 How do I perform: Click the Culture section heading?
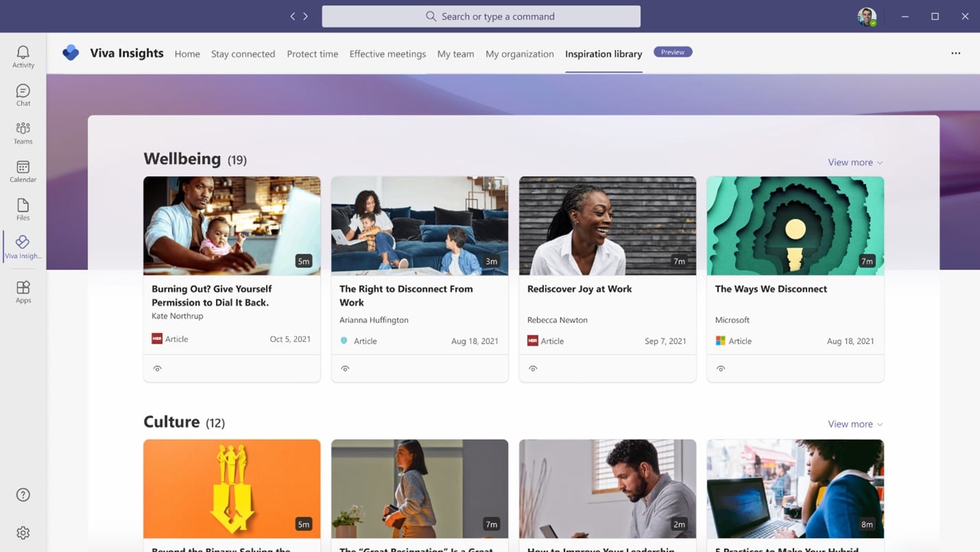coord(171,422)
